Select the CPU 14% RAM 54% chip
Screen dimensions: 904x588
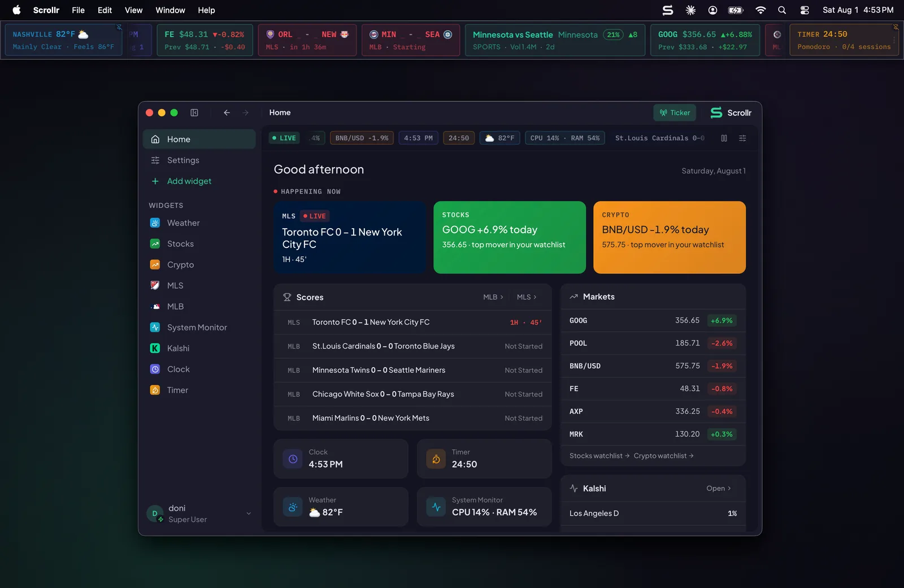(x=565, y=138)
